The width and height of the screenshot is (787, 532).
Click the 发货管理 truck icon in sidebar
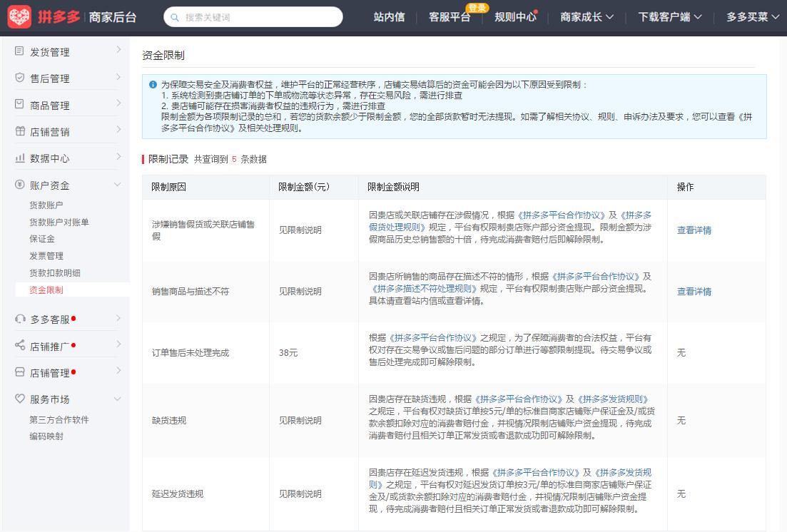[19, 51]
